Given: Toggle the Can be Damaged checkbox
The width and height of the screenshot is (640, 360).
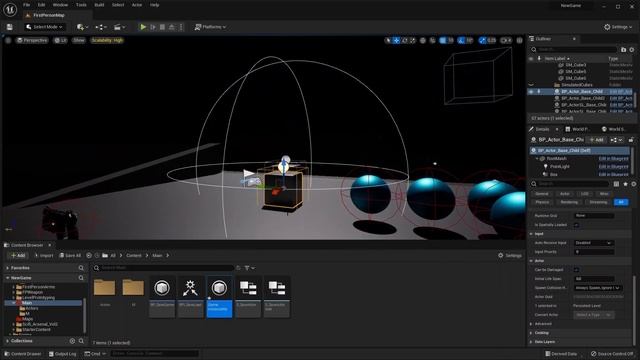Looking at the screenshot, I should [576, 270].
